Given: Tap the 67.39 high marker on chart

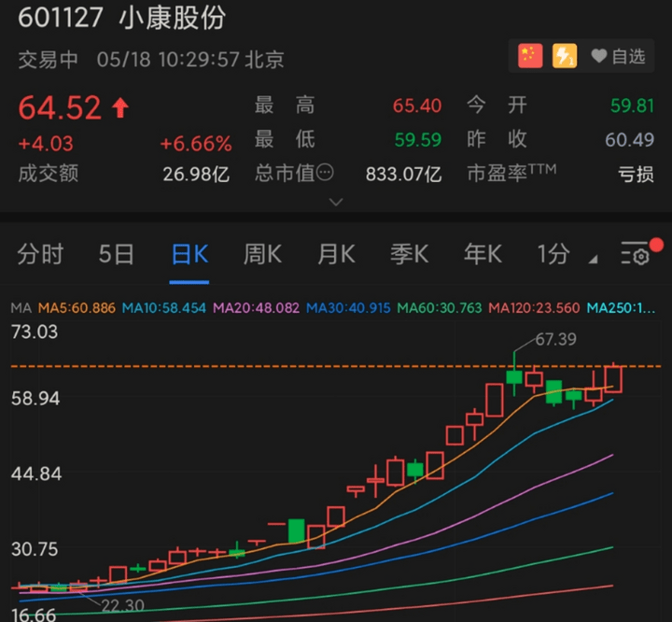Looking at the screenshot, I should [x=556, y=339].
